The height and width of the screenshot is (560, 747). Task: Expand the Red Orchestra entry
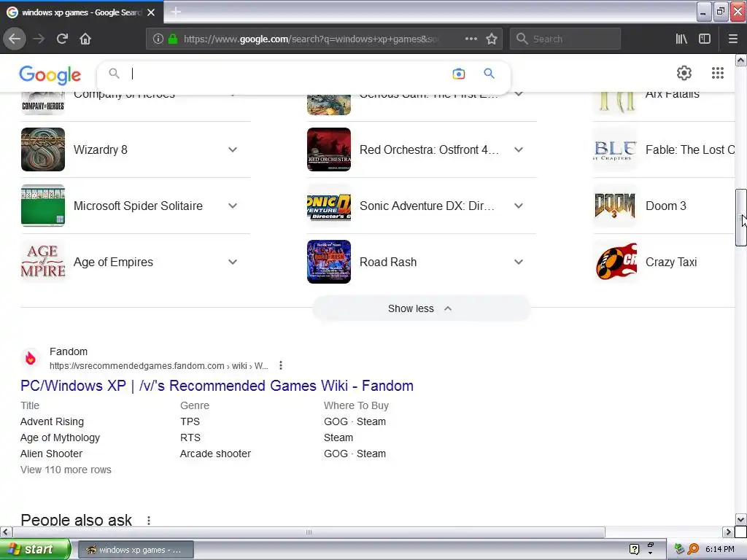[519, 149]
